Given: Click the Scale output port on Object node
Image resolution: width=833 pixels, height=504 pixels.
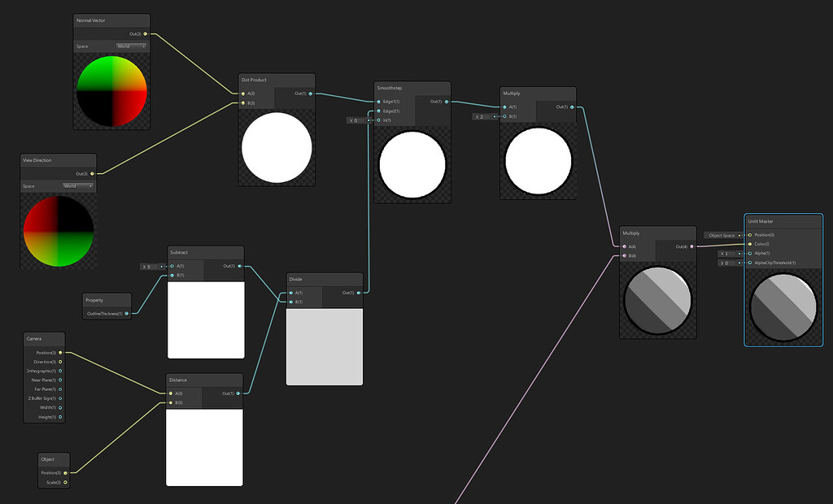Looking at the screenshot, I should [64, 482].
